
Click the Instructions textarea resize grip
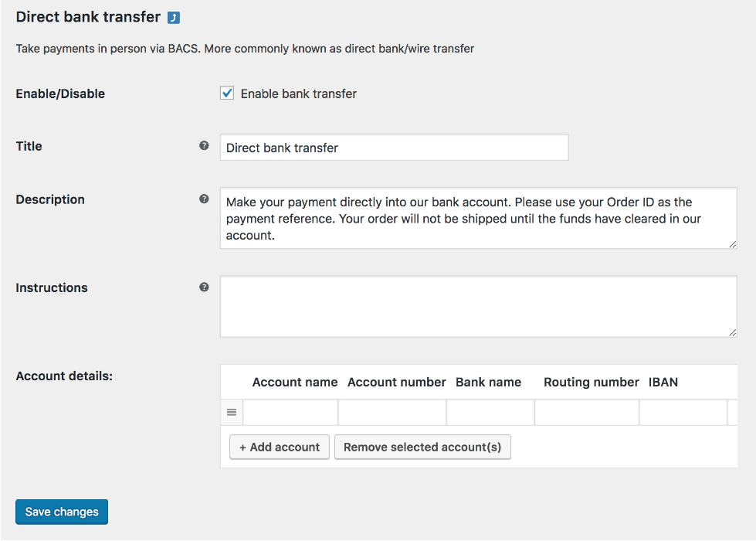coord(731,331)
